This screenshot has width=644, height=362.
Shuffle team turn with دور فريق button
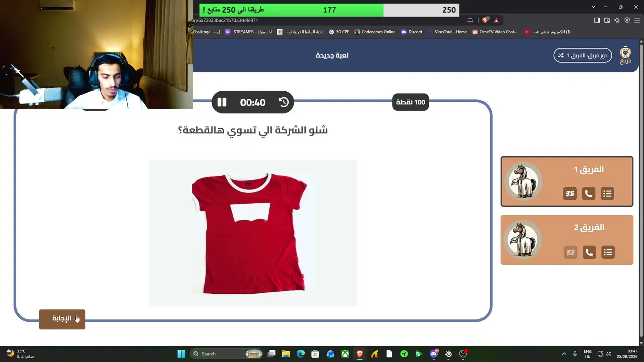(x=583, y=55)
